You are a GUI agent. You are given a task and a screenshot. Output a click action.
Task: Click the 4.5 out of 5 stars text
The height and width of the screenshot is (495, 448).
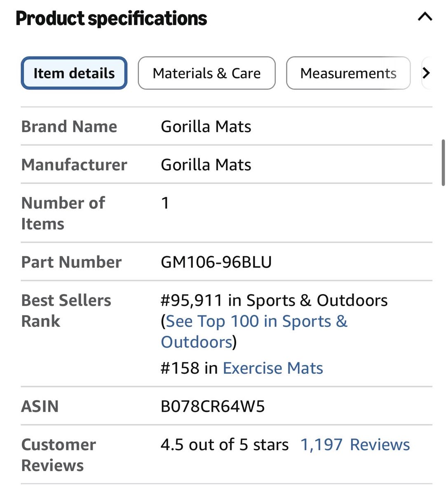click(x=225, y=445)
